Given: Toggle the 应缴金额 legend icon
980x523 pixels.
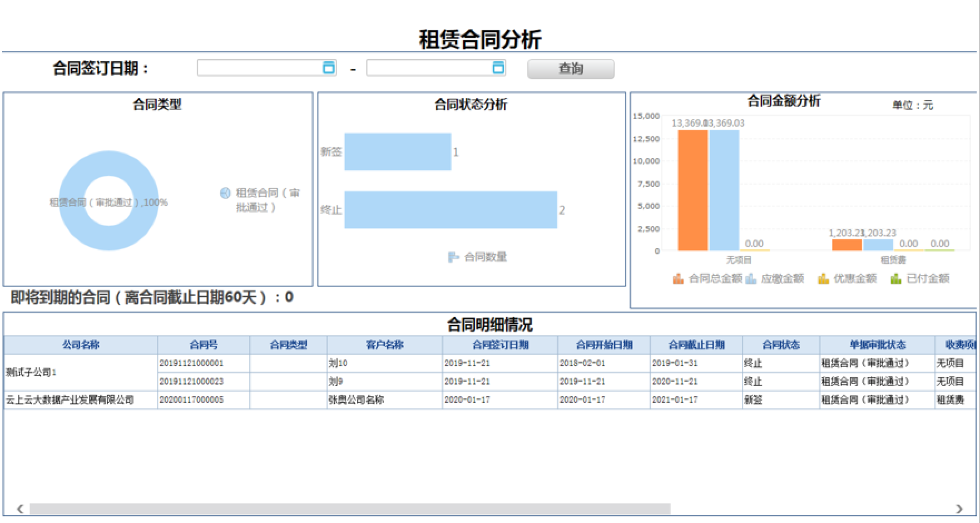Looking at the screenshot, I should (x=751, y=279).
